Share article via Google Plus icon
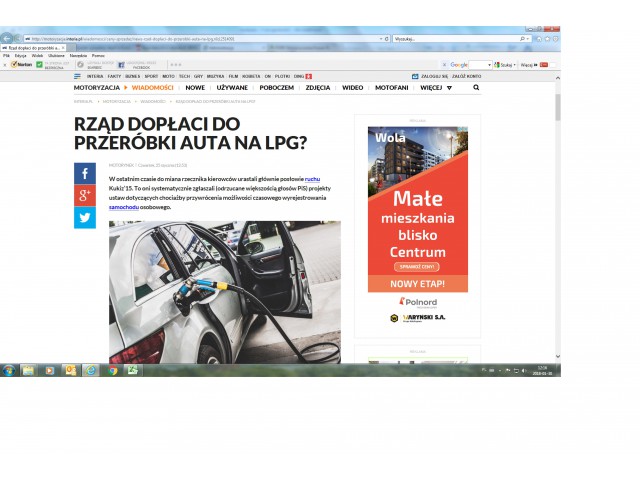Image resolution: width=640 pixels, height=480 pixels. click(85, 195)
